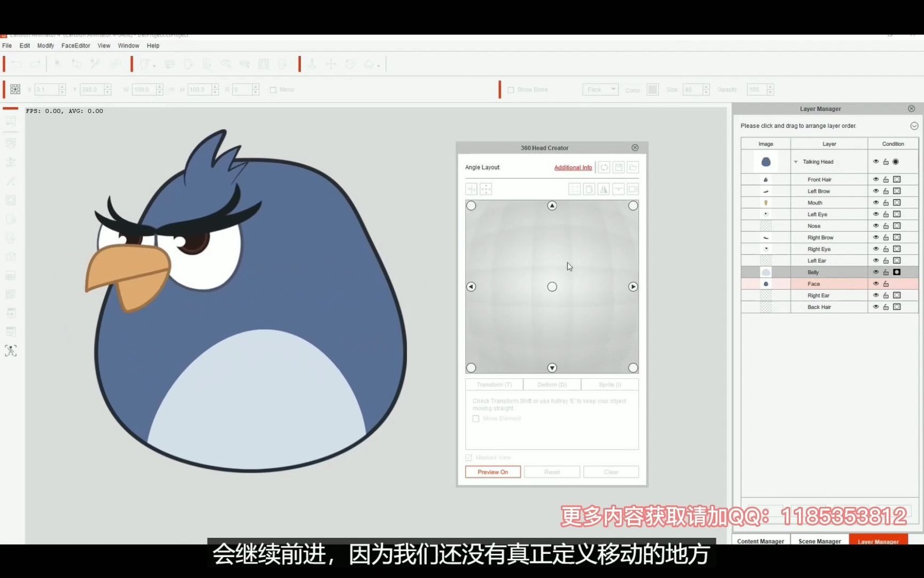Screen dimensions: 924x578
Task: Click the Y value stepper arrows
Action: tap(107, 89)
